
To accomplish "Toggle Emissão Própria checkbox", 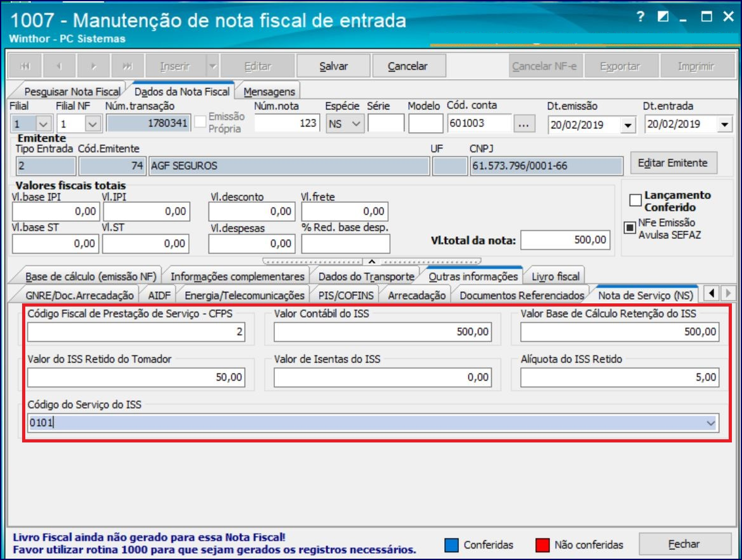I will pos(200,121).
